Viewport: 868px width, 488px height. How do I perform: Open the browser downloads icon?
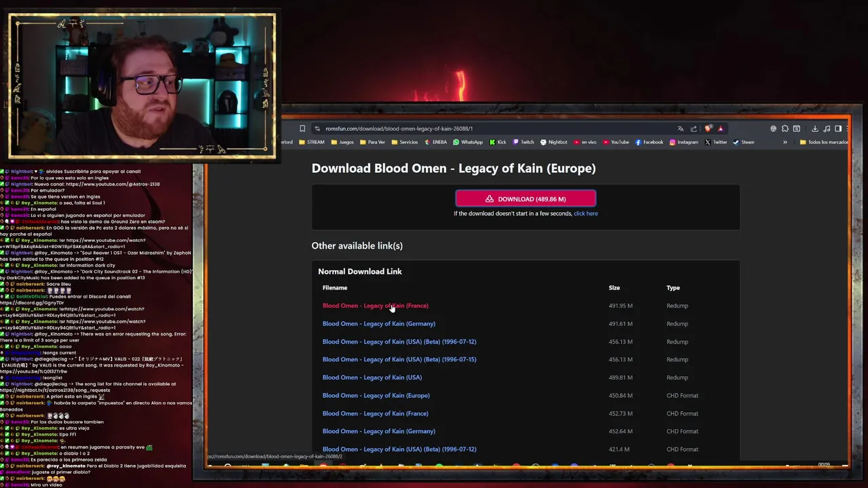click(815, 129)
